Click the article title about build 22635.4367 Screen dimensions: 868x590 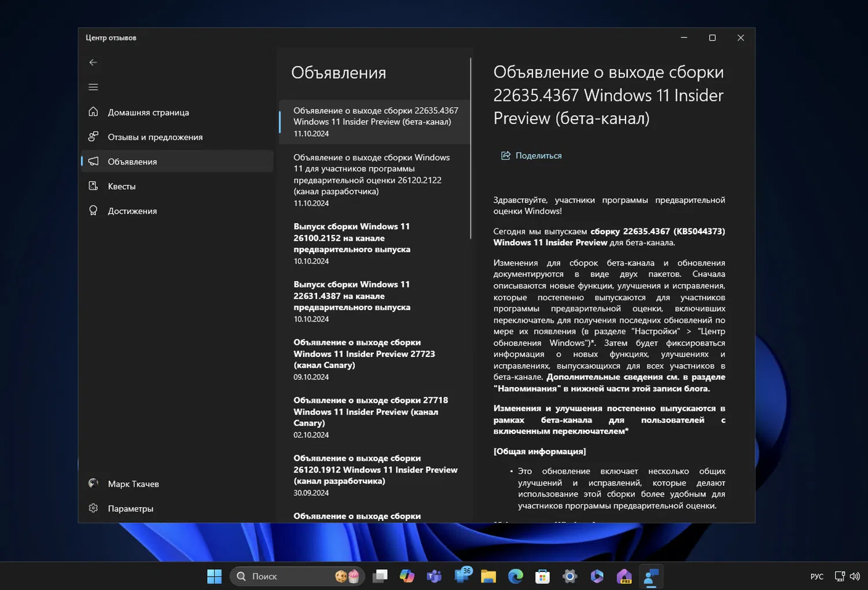[x=609, y=95]
